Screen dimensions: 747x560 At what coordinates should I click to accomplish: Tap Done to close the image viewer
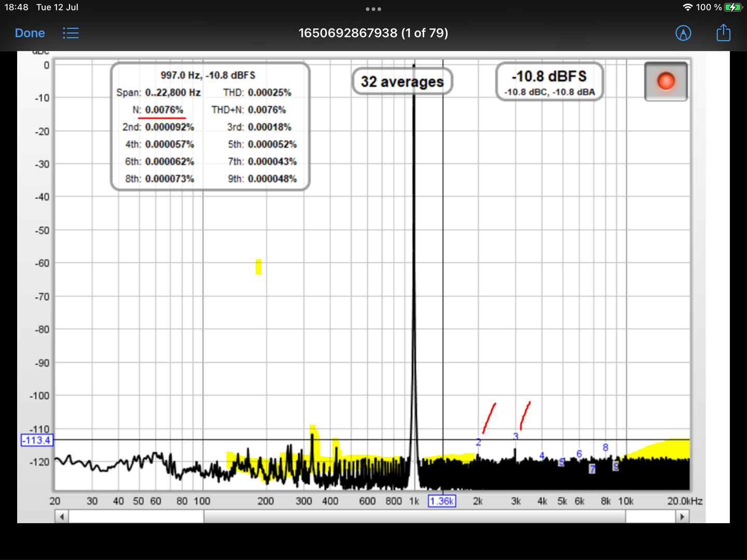[x=30, y=33]
